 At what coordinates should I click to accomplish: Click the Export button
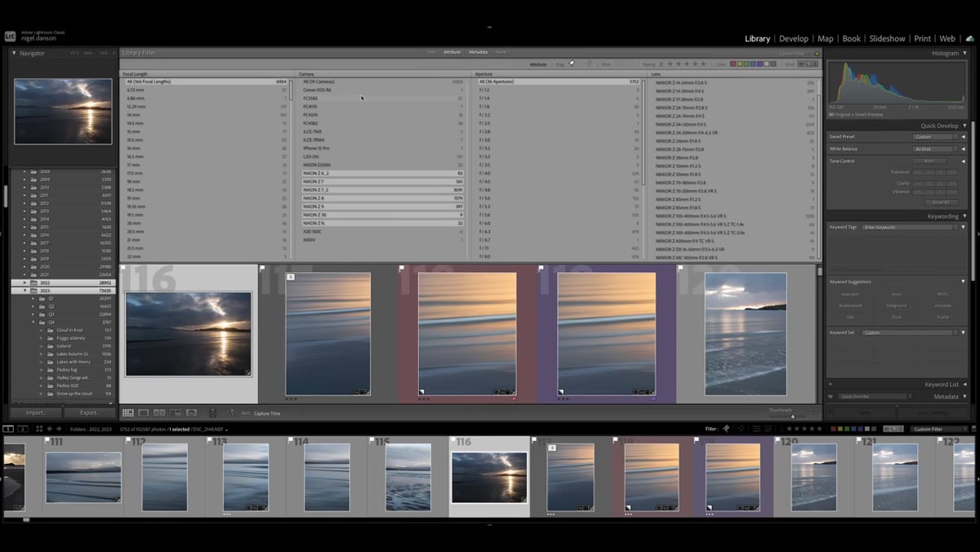point(90,413)
